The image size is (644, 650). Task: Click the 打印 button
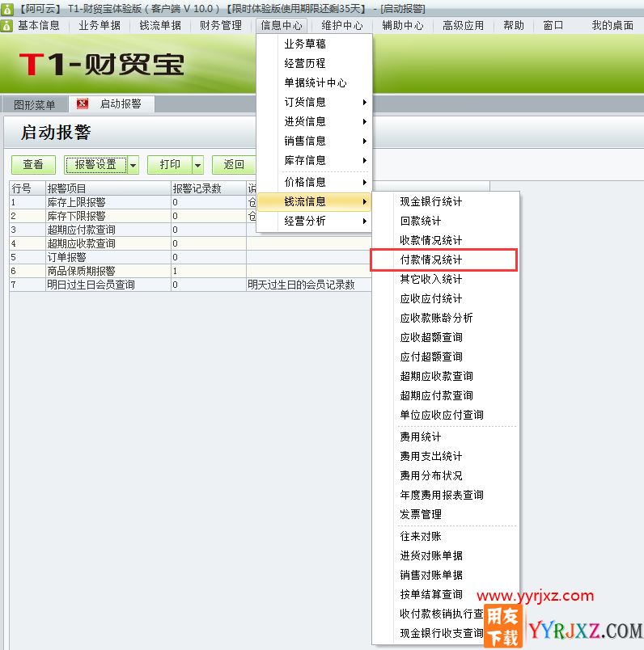click(170, 165)
